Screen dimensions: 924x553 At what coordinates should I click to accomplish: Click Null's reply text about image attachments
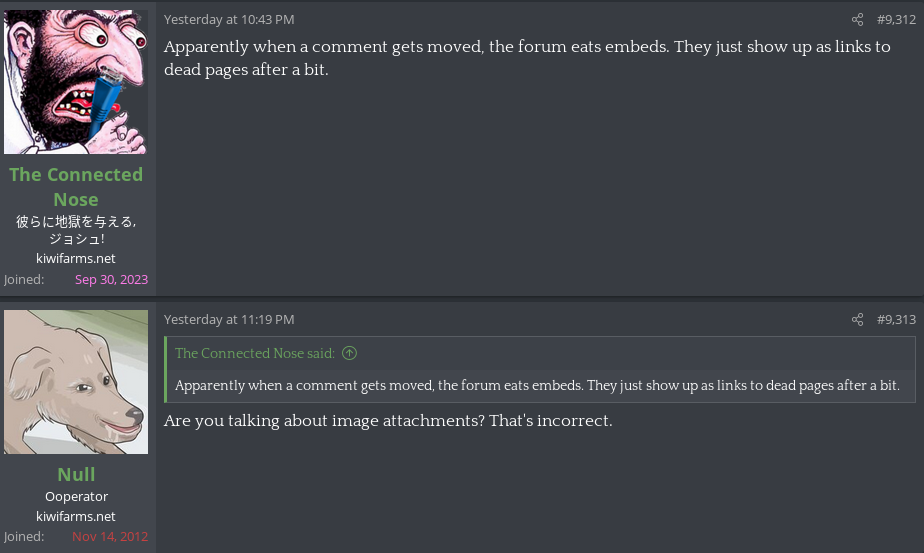coord(388,421)
